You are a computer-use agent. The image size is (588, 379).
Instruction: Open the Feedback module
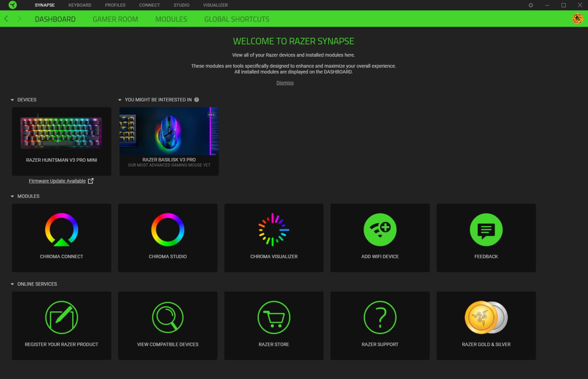[x=486, y=238]
